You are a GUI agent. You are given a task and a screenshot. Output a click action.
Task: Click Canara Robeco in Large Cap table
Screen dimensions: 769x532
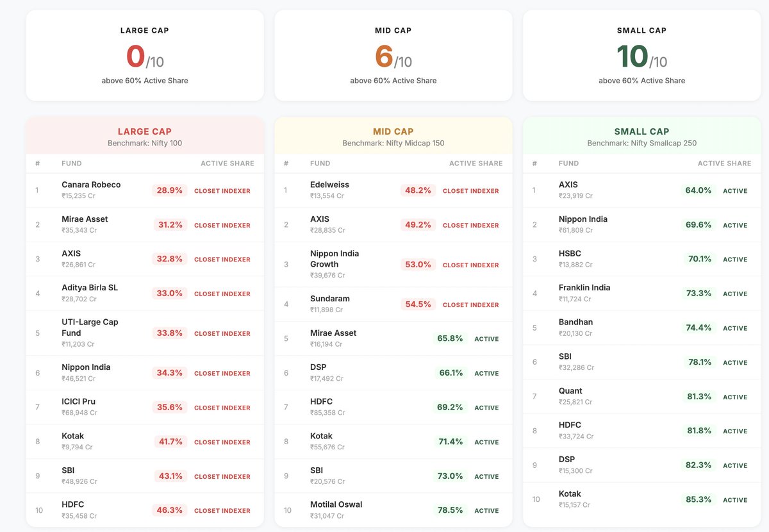(x=91, y=185)
